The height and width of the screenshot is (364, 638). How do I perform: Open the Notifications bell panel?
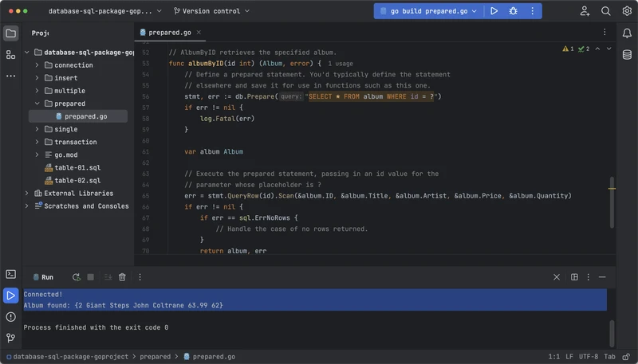coord(628,33)
